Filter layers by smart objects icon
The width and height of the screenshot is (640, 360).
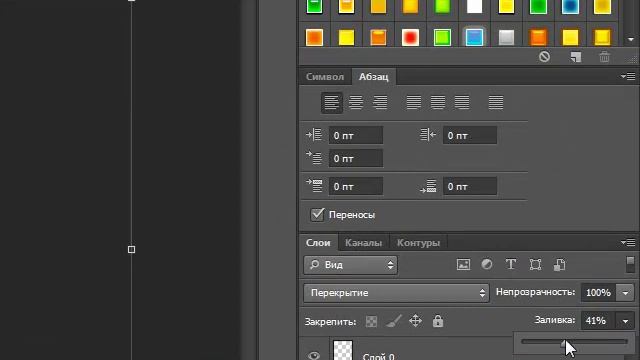point(559,264)
